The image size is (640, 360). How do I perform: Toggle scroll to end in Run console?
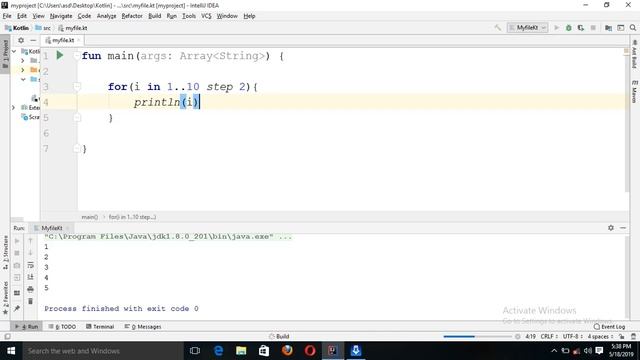[30, 277]
